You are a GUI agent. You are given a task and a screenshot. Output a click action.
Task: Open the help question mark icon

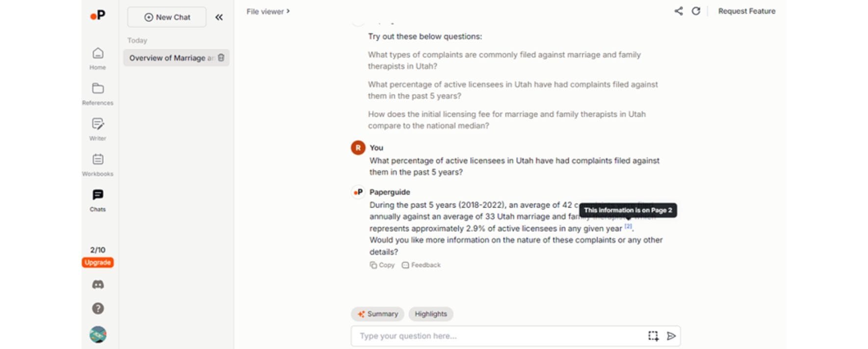point(98,308)
